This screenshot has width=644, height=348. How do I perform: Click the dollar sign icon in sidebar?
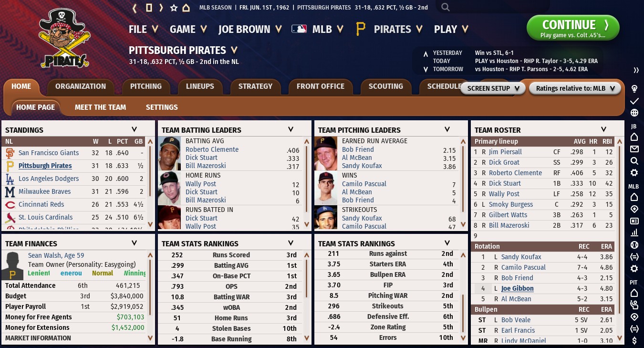[634, 340]
